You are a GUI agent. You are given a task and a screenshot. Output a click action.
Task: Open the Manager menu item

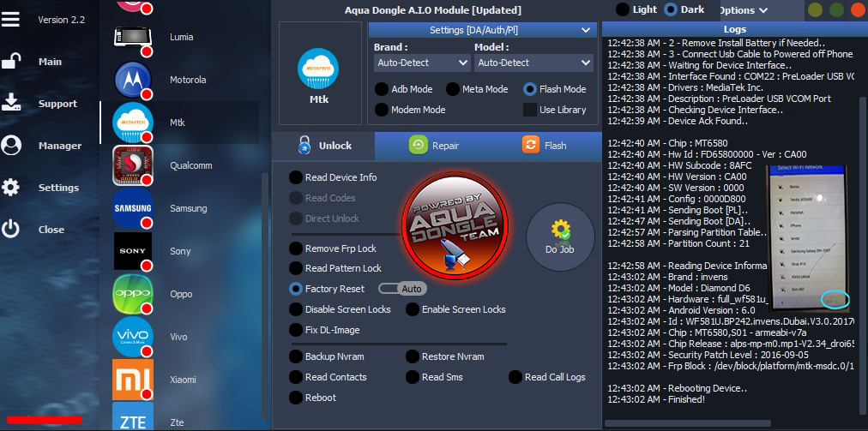point(60,146)
